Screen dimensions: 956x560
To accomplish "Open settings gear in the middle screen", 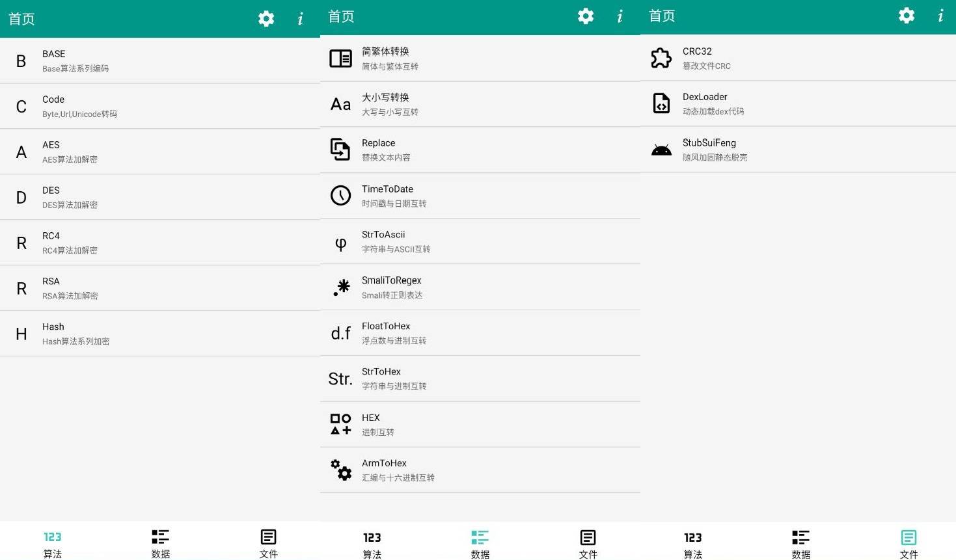I will [x=586, y=16].
